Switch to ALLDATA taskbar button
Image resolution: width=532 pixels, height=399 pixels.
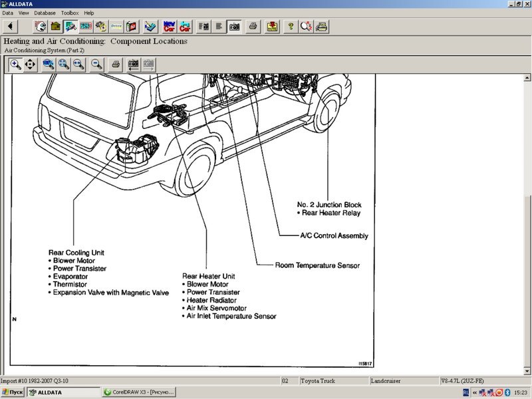click(x=63, y=392)
